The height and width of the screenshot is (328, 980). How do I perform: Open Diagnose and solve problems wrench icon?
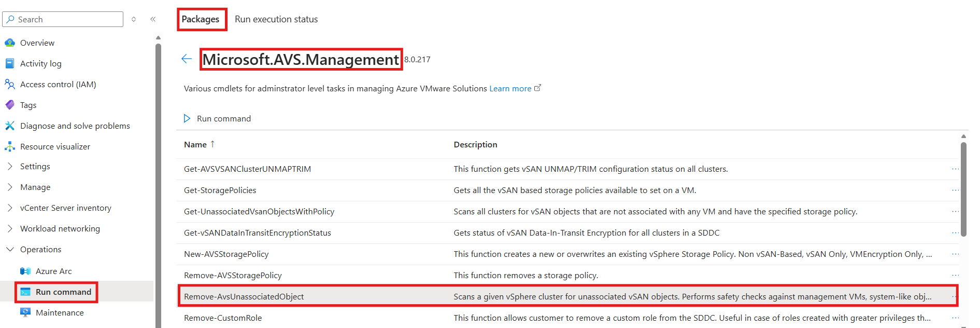coord(10,126)
